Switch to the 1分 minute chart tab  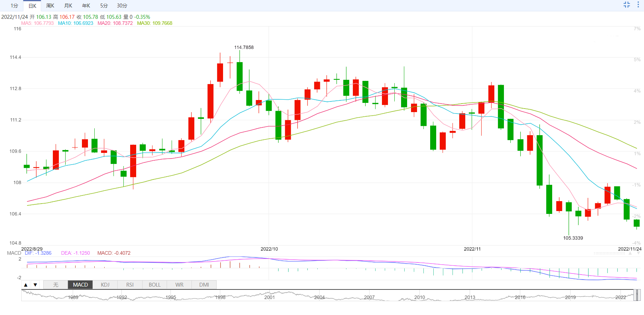[14, 6]
